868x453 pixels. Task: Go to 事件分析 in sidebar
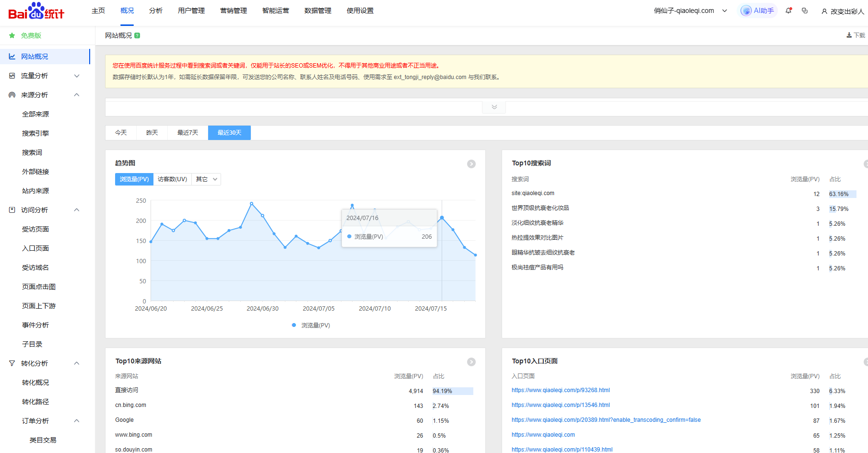[x=35, y=325]
